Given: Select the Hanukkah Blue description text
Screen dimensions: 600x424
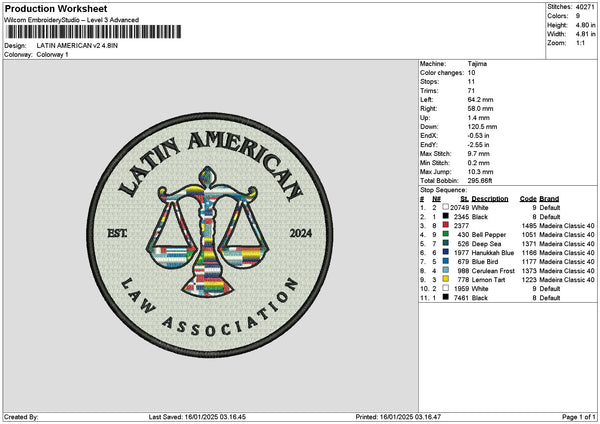Looking at the screenshot, I should coord(493,253).
